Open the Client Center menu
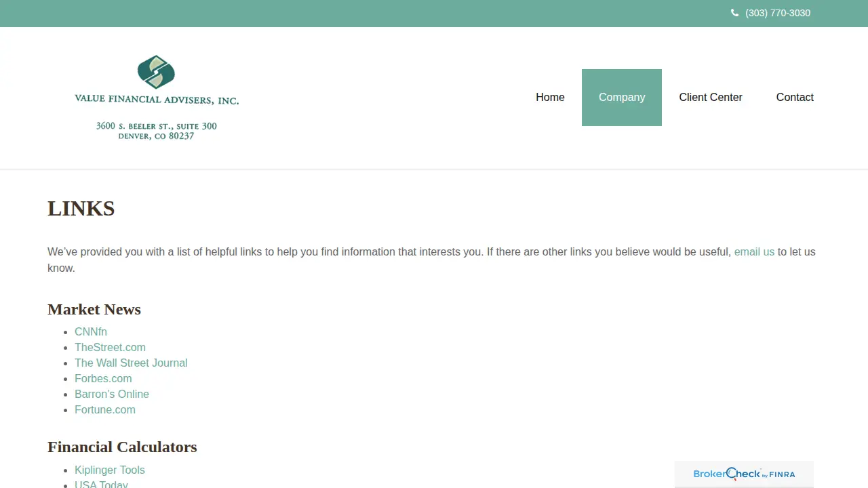 (711, 98)
